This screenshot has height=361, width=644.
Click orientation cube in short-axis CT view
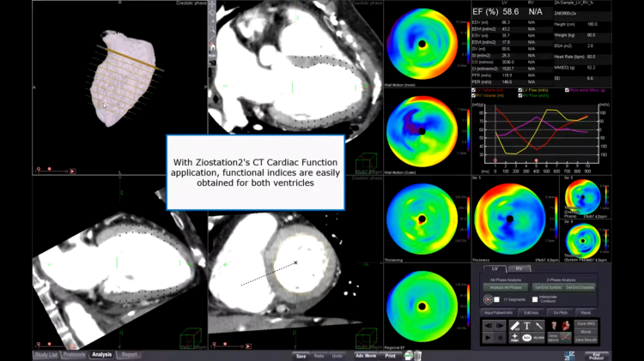366,339
